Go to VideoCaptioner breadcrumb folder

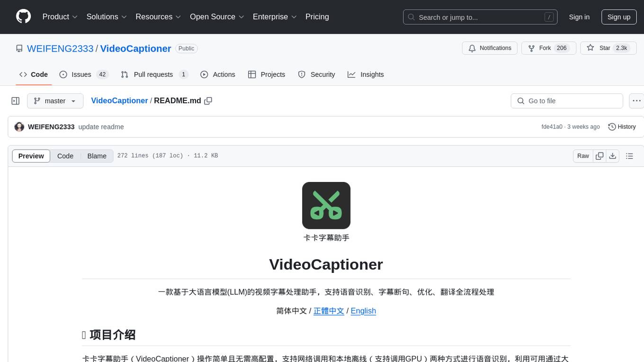click(119, 101)
